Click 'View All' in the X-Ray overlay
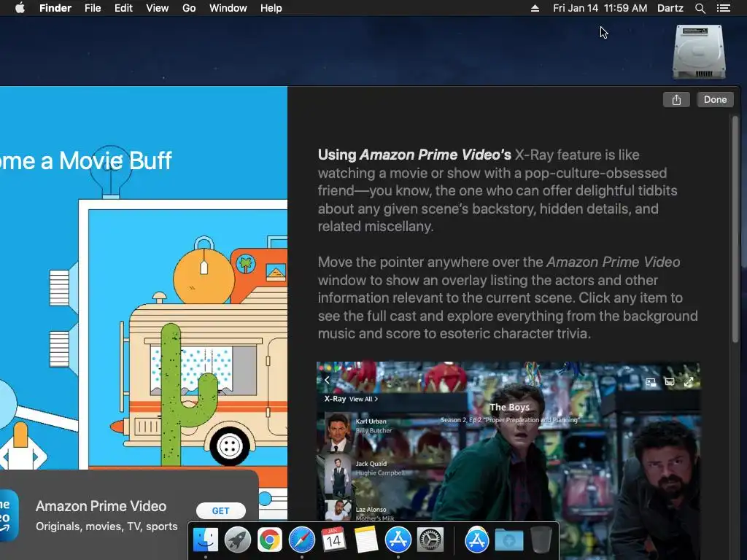Screen dimensions: 747x560 coord(363,399)
